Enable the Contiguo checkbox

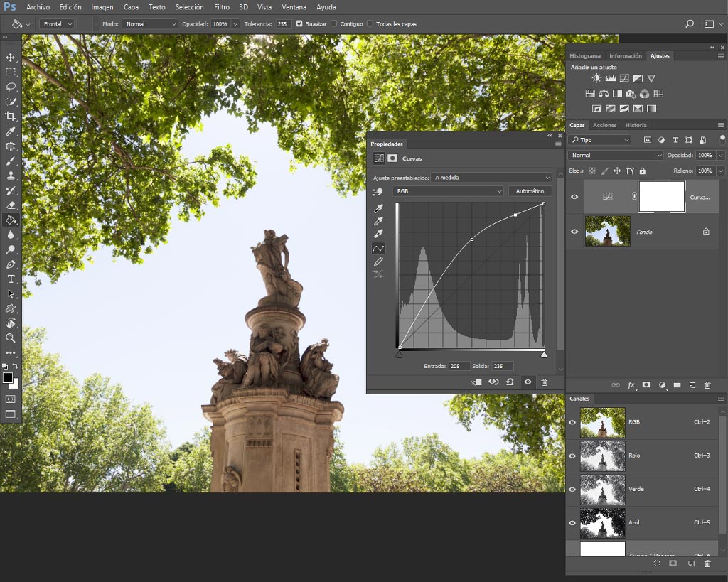click(334, 23)
